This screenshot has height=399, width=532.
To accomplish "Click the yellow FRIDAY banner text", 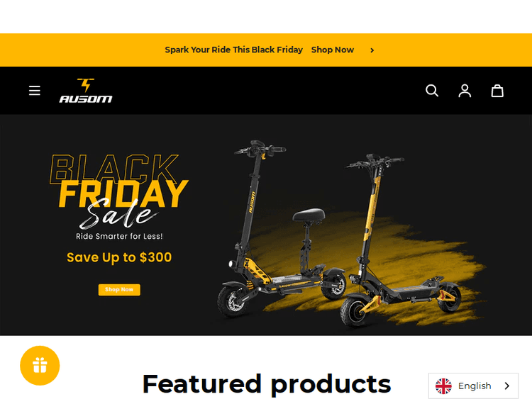I will pyautogui.click(x=123, y=193).
